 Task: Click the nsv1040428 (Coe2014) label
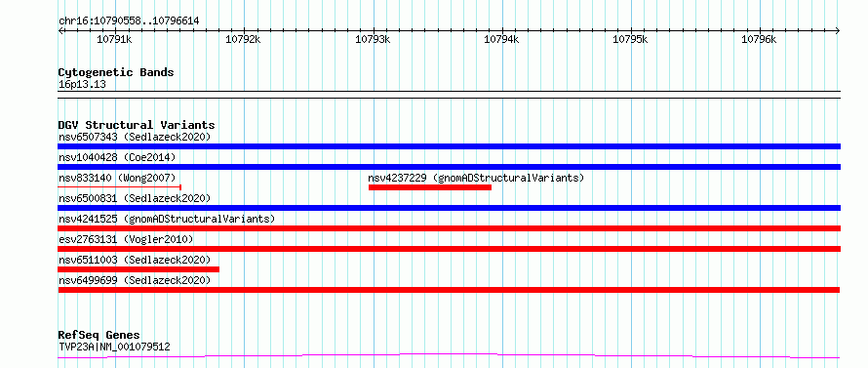coord(117,157)
